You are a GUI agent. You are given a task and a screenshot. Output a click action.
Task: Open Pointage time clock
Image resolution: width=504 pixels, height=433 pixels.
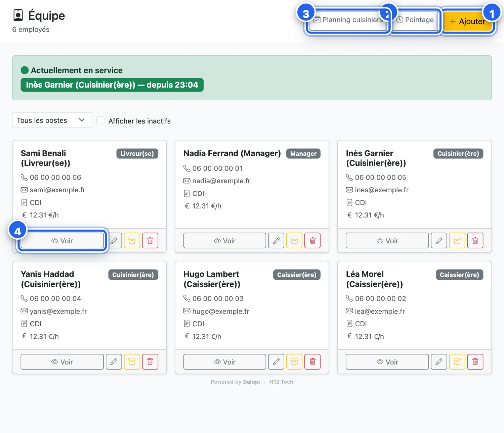415,20
